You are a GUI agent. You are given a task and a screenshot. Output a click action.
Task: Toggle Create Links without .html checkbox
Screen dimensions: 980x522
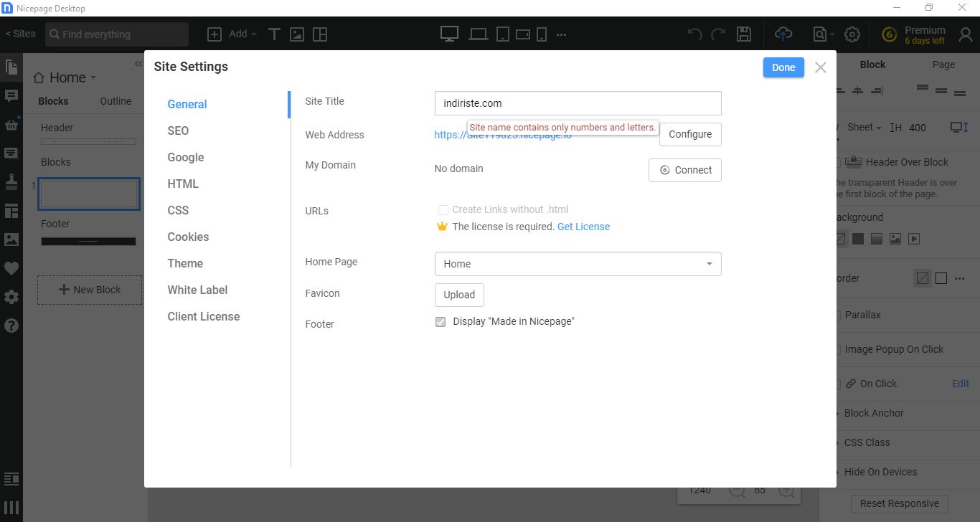tap(443, 209)
